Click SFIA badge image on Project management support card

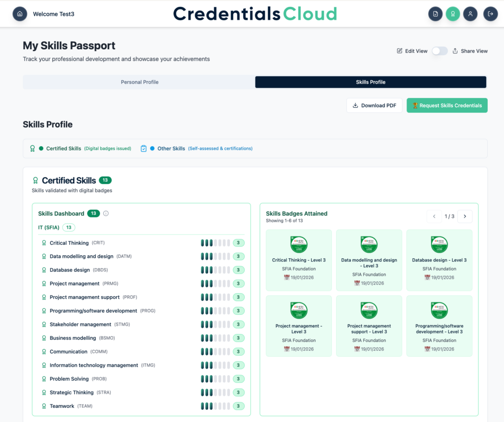click(369, 310)
